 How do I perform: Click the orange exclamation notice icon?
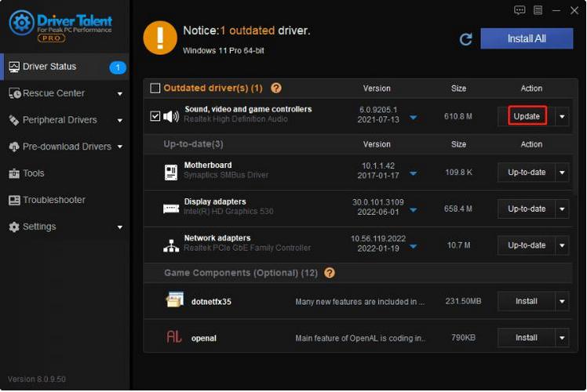pos(160,38)
